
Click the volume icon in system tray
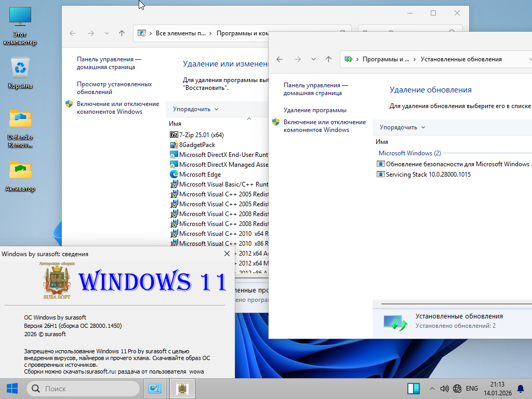tap(444, 389)
